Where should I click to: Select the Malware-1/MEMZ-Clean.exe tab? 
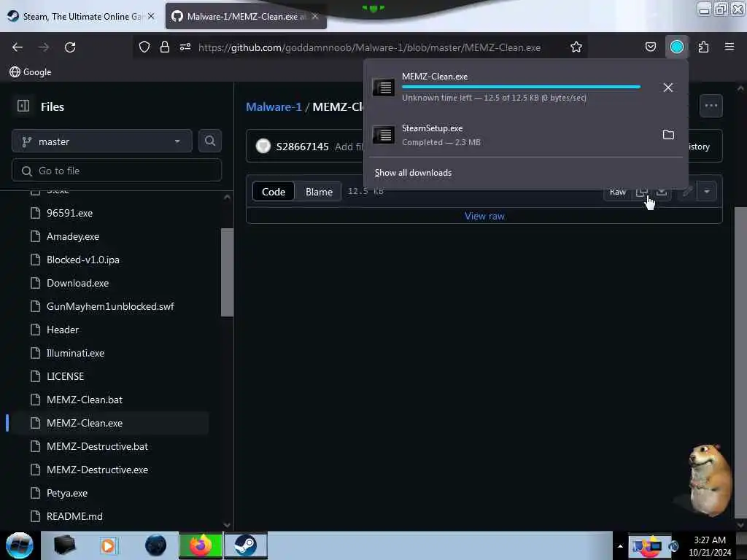click(246, 16)
